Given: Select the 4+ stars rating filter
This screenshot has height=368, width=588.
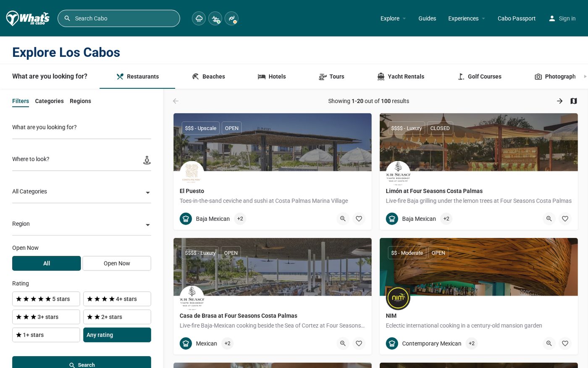Looking at the screenshot, I should pyautogui.click(x=117, y=299).
